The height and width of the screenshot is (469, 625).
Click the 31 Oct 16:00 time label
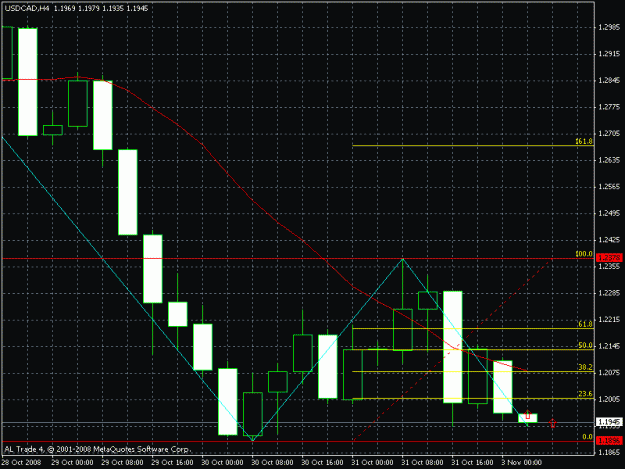click(472, 463)
